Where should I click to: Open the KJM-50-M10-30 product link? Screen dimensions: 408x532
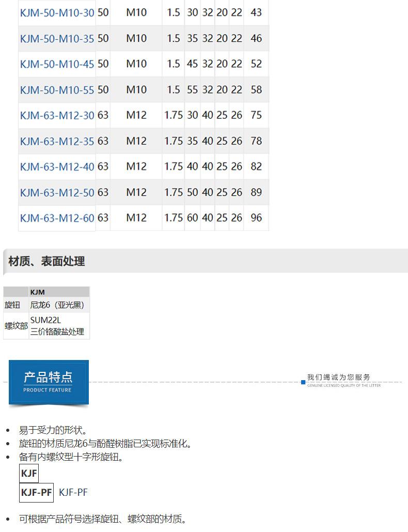(x=57, y=13)
